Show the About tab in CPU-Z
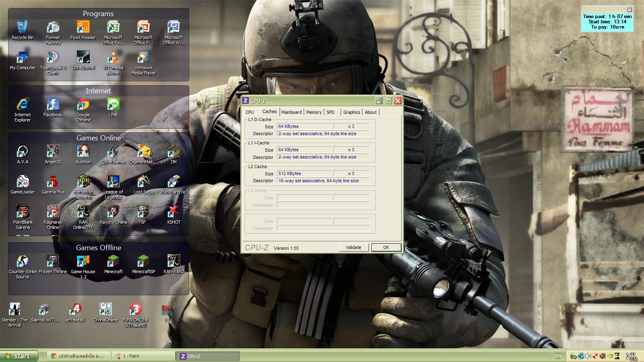The width and height of the screenshot is (644, 362). 371,112
